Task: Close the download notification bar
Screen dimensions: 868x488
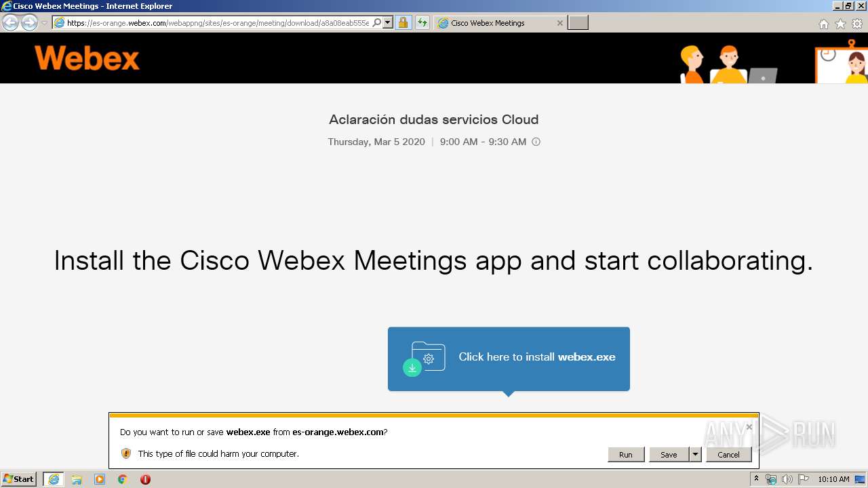Action: tap(749, 427)
